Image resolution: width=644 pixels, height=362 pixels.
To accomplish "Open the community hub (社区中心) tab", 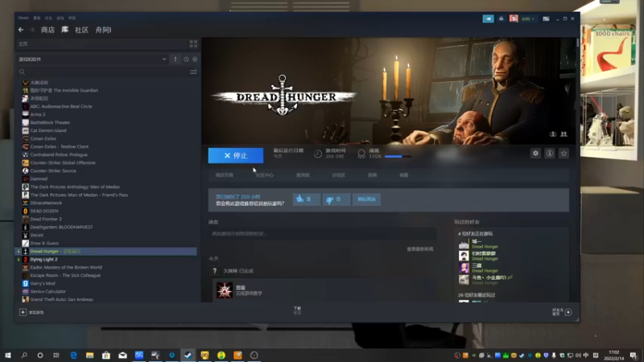I will click(265, 175).
